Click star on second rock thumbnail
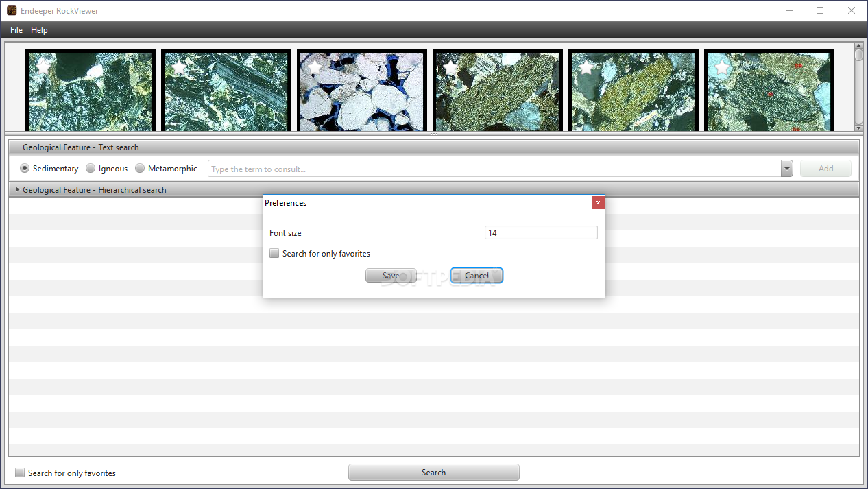The image size is (868, 489). (x=179, y=67)
